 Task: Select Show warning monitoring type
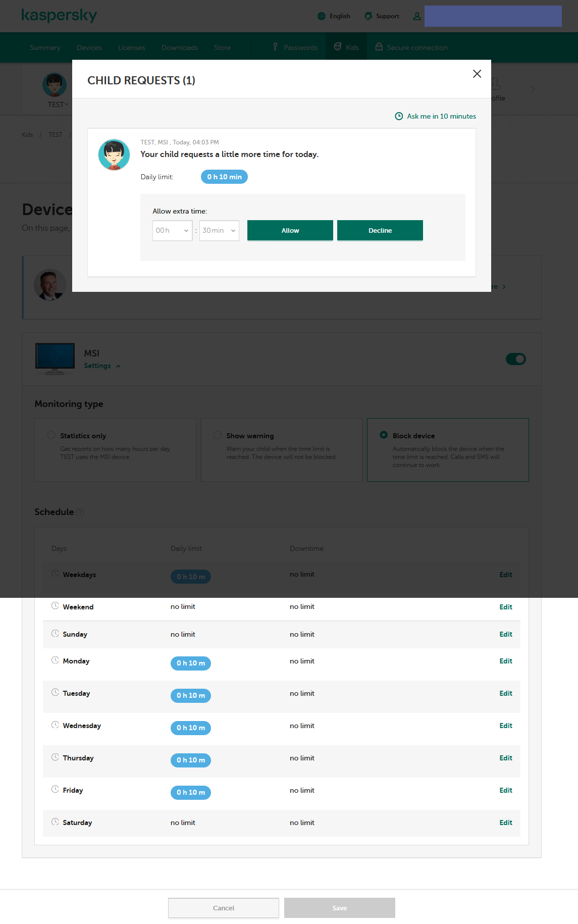coord(217,435)
